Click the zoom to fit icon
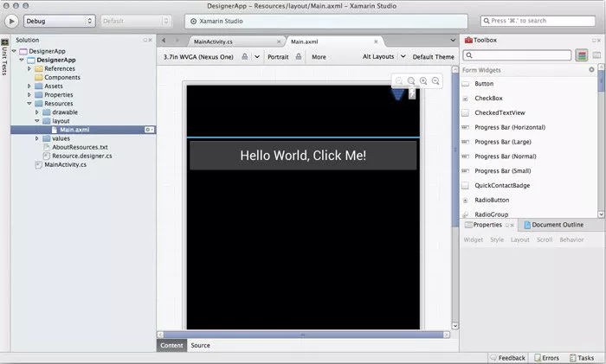The image size is (606, 364). click(411, 80)
